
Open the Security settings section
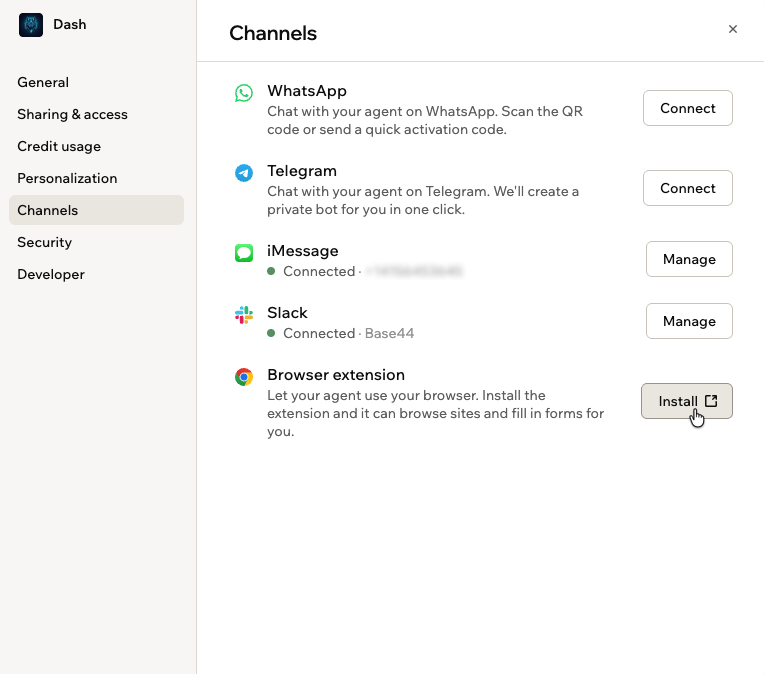pyautogui.click(x=96, y=242)
